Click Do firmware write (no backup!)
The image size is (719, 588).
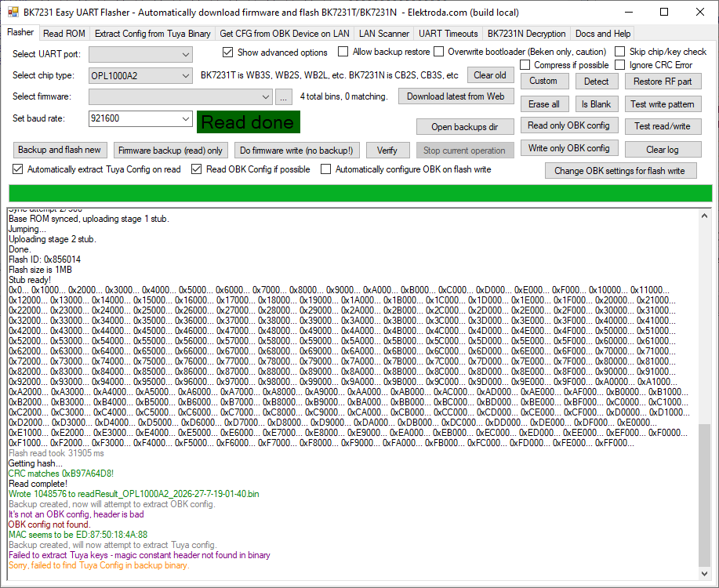tap(296, 151)
